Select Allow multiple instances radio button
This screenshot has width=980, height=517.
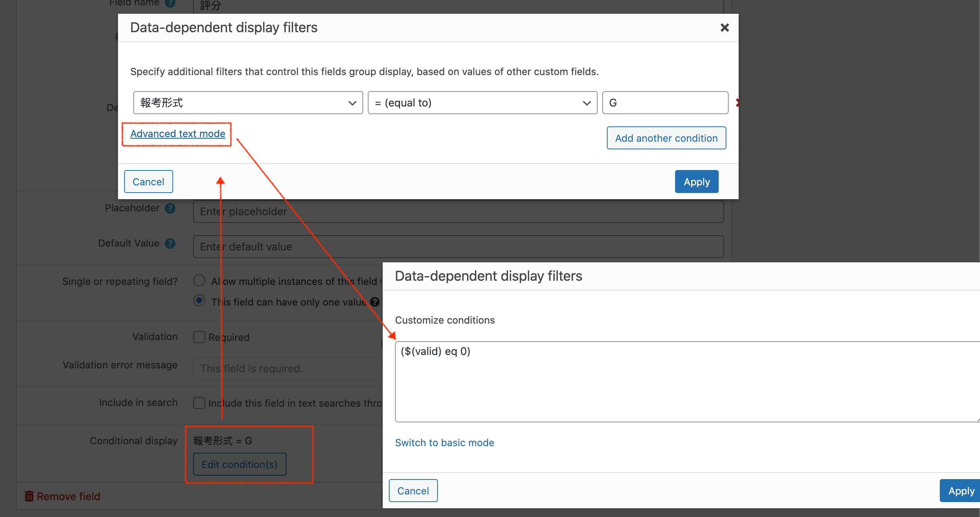[199, 280]
